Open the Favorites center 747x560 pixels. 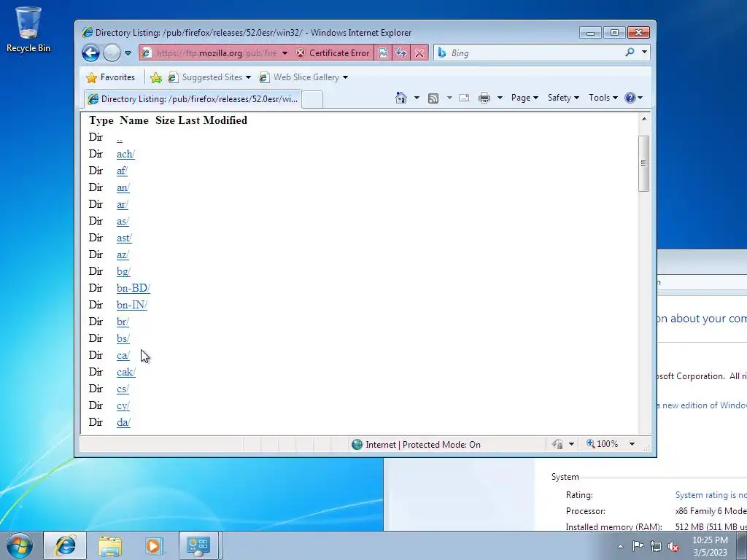pos(111,77)
